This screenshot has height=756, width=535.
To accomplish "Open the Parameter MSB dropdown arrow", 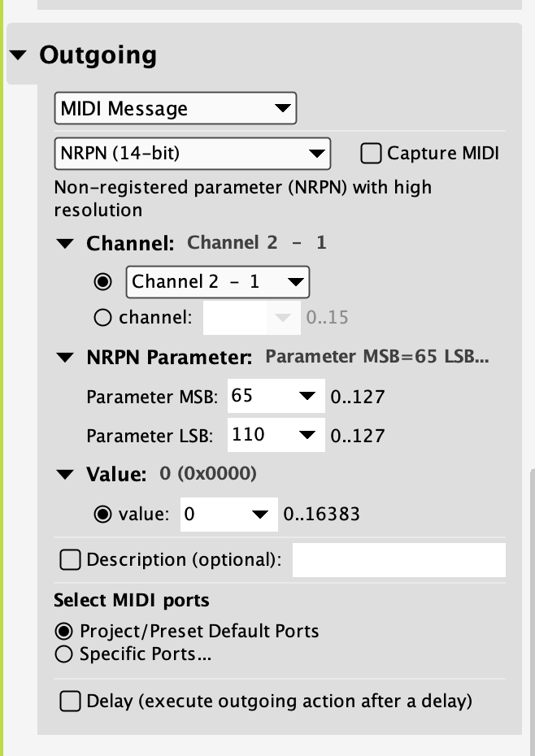I will [307, 396].
